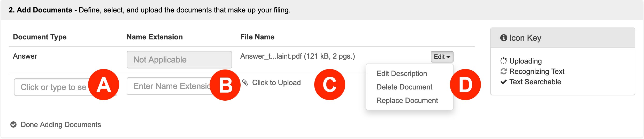Choose Edit Description from the menu
This screenshot has width=644, height=139.
402,74
